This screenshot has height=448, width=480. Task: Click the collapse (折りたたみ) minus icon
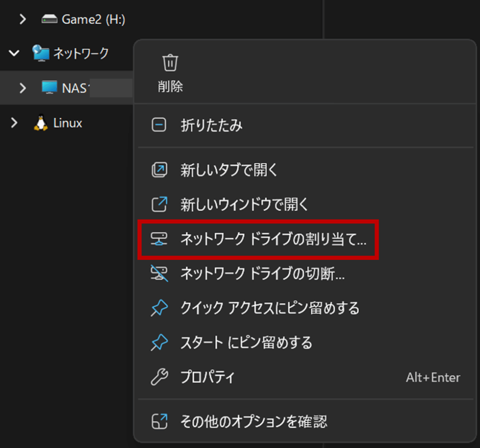pyautogui.click(x=159, y=125)
